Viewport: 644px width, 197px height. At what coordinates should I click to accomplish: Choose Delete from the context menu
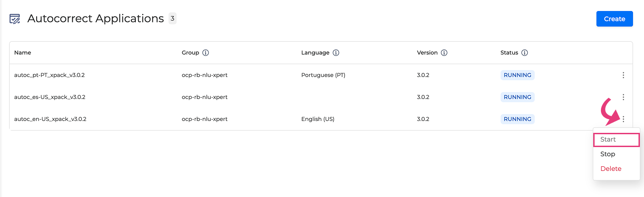tap(611, 169)
